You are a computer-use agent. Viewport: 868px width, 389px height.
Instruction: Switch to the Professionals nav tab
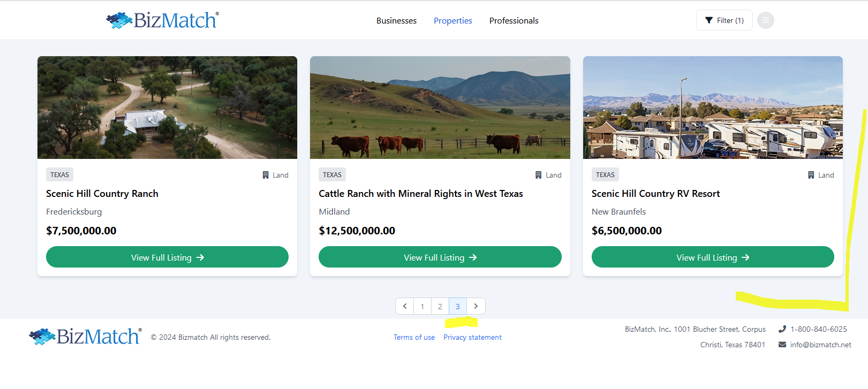[x=514, y=21]
